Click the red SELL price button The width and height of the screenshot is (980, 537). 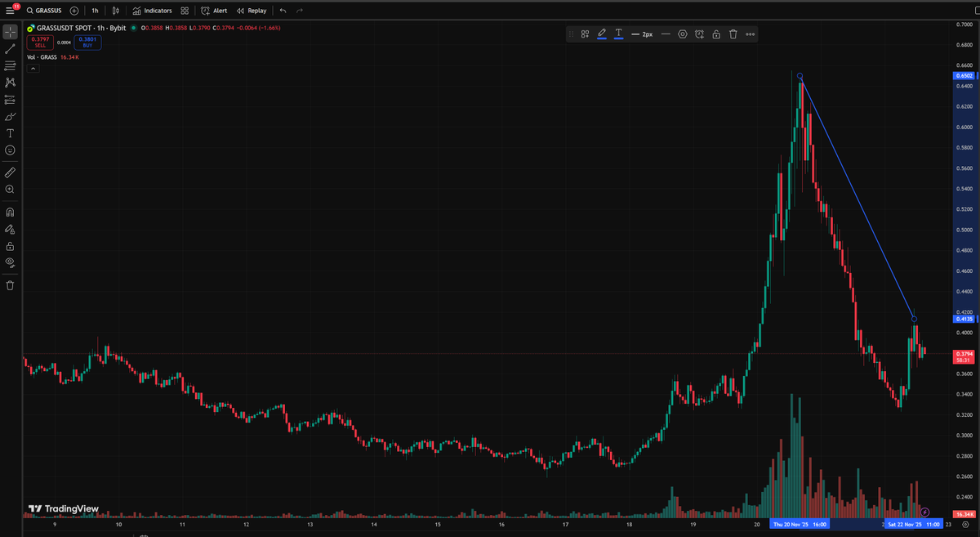pos(40,43)
